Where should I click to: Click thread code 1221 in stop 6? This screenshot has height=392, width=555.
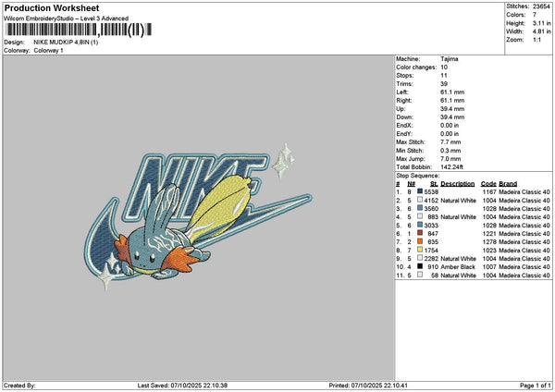coord(489,234)
